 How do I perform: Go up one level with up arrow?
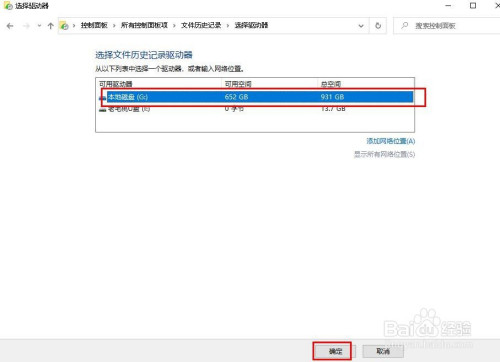[50, 26]
